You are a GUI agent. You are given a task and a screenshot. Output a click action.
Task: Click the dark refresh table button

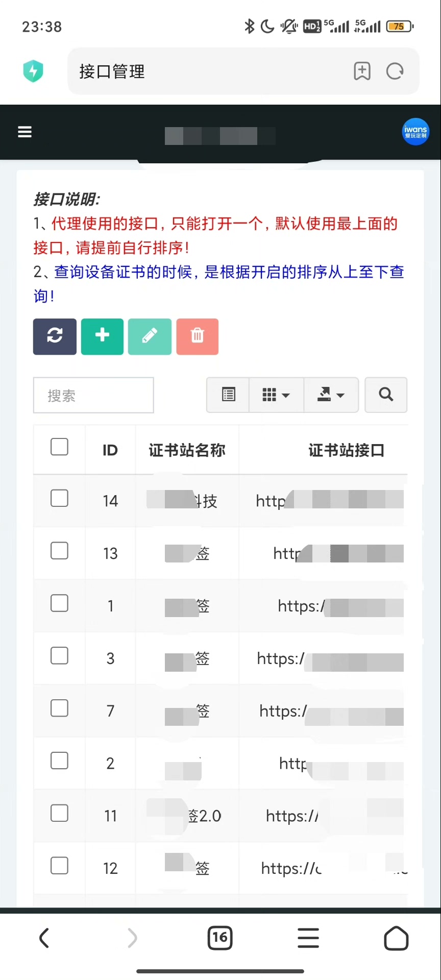coord(55,336)
